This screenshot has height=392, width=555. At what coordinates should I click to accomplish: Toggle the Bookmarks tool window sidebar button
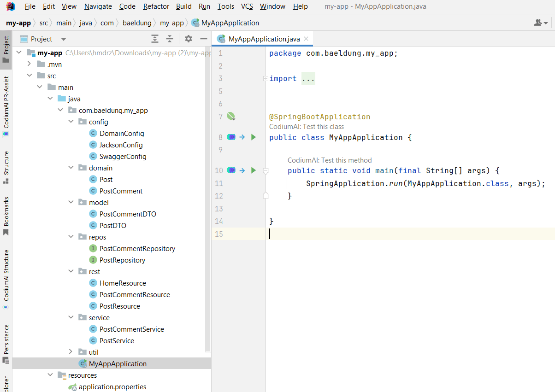pyautogui.click(x=6, y=216)
